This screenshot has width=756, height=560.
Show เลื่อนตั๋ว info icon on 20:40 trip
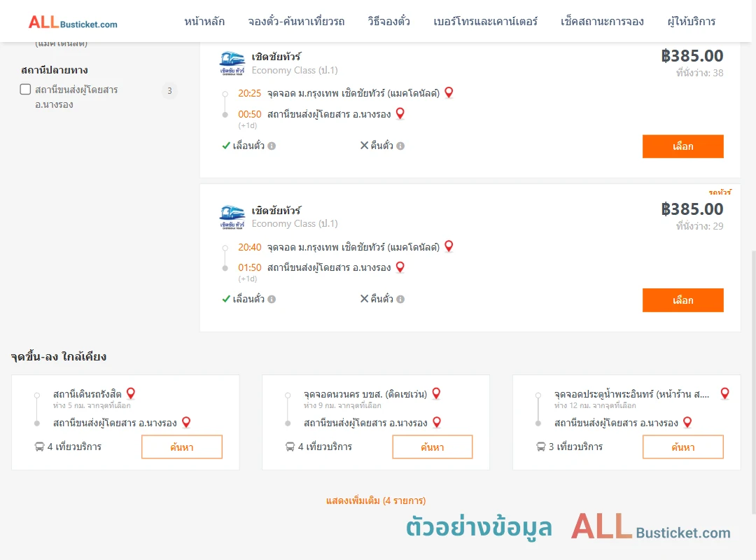(x=272, y=299)
